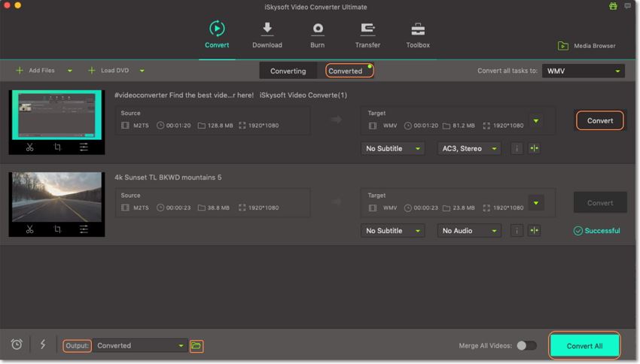Click the crop icon under the sunset video
The width and height of the screenshot is (640, 364).
[57, 229]
